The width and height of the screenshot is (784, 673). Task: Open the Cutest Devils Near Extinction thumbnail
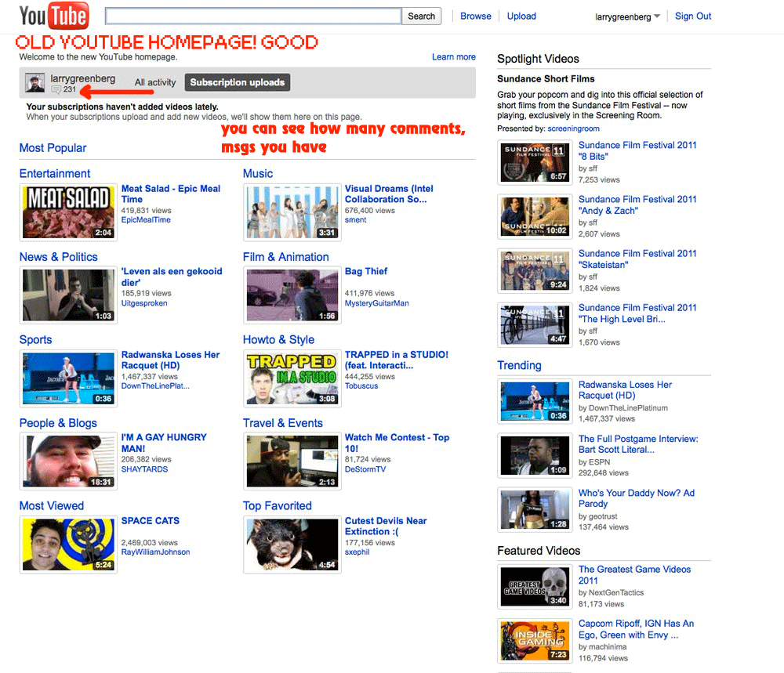pyautogui.click(x=292, y=544)
